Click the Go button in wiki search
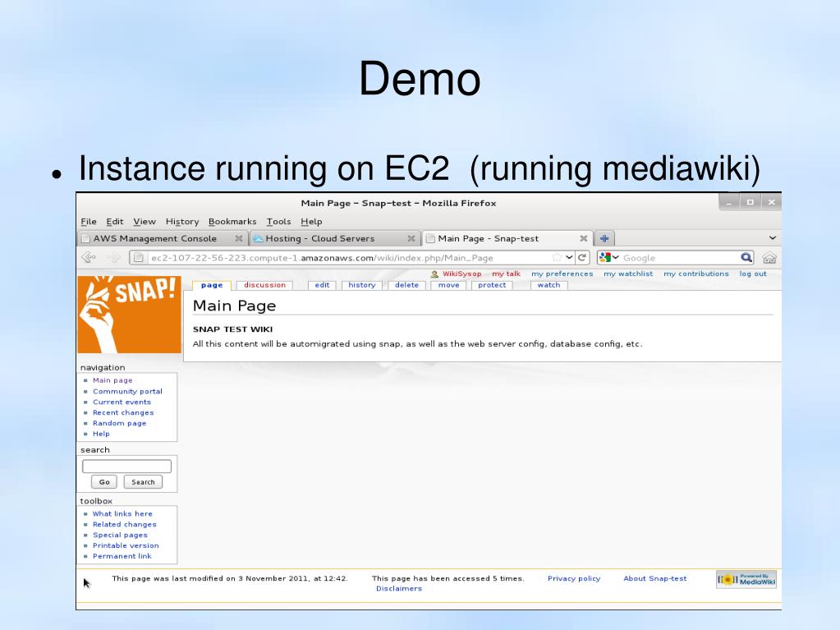 coord(104,482)
